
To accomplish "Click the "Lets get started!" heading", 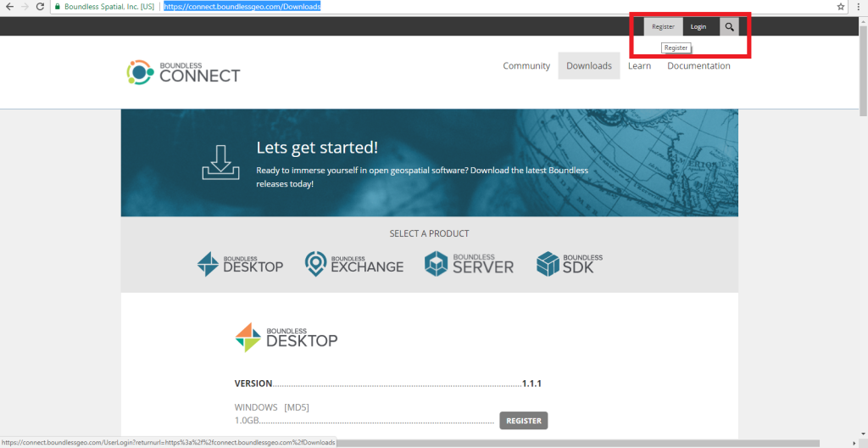I will (x=317, y=148).
